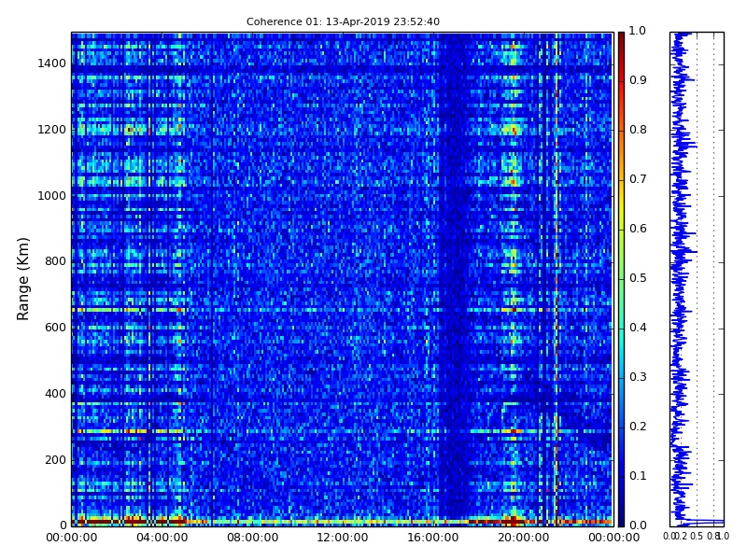This screenshot has height=560, width=747.
Task: Click the plot title "Coherence 01: 13-Apr-2019 23:52:40"
Action: click(x=343, y=21)
